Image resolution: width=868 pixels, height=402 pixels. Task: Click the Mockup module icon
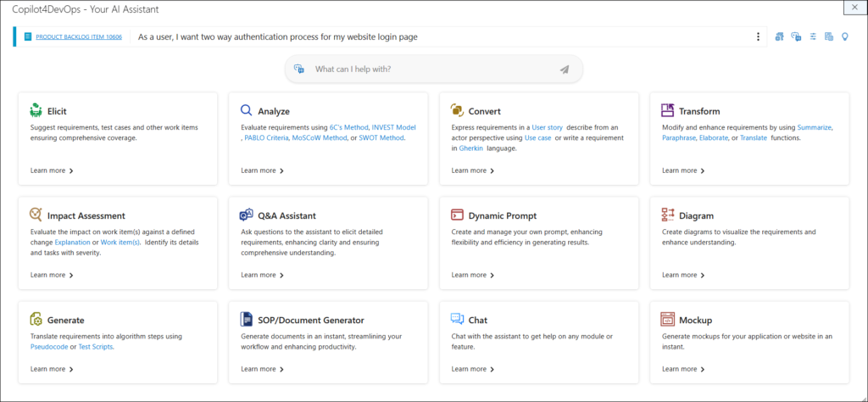pyautogui.click(x=668, y=320)
